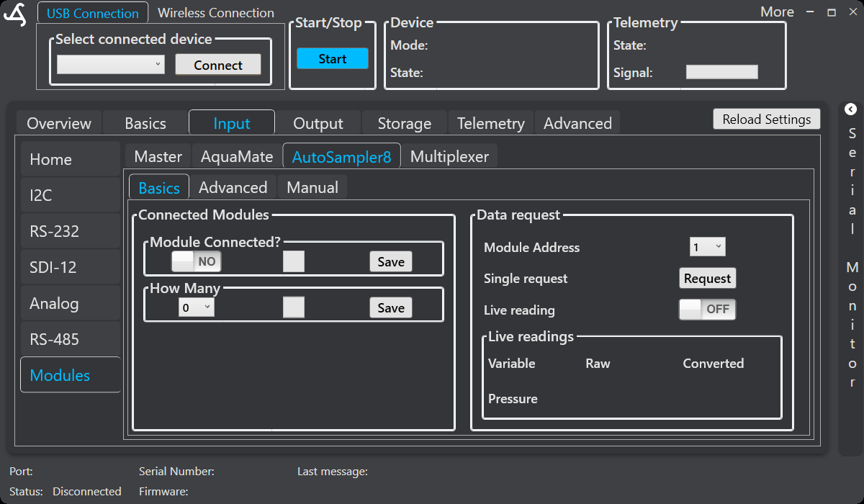Open the AutoSampler8 Advanced sub-tab

(233, 187)
